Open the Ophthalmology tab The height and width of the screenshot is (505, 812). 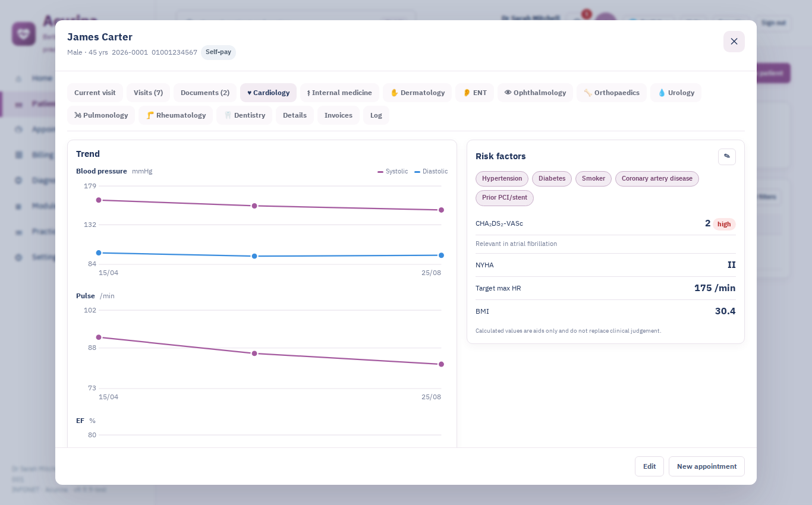pos(535,93)
